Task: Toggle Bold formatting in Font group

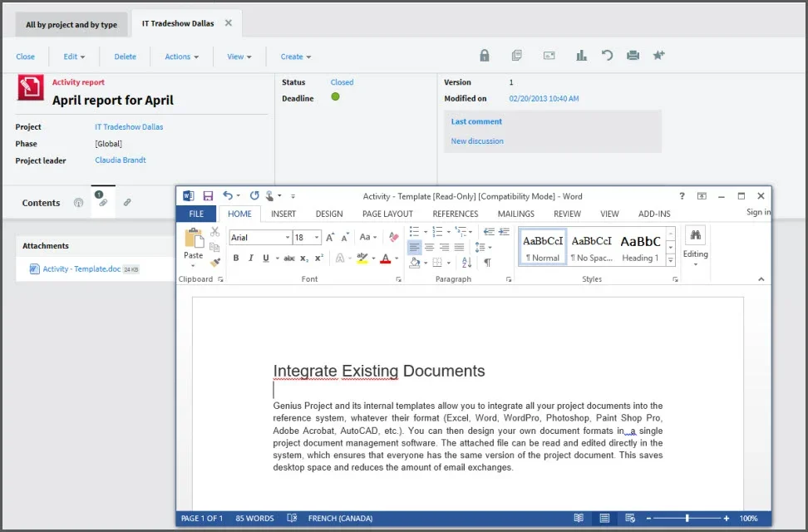Action: click(x=236, y=259)
